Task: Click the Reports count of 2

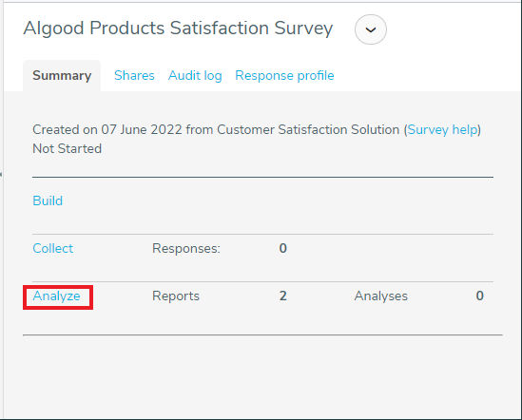Action: (283, 296)
